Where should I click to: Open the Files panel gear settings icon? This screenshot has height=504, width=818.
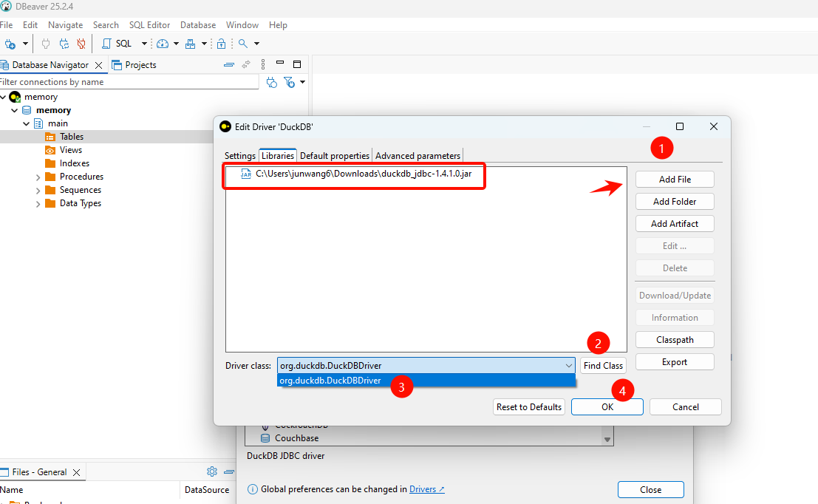pyautogui.click(x=212, y=471)
